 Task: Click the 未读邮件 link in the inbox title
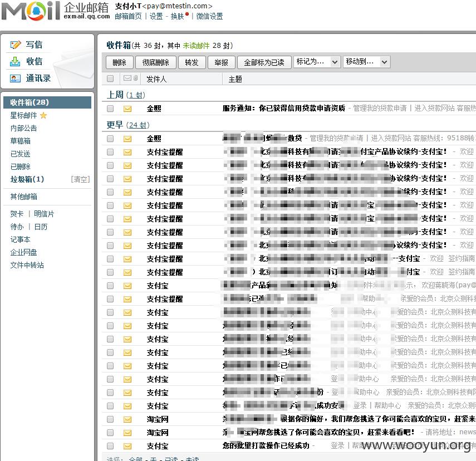point(196,46)
